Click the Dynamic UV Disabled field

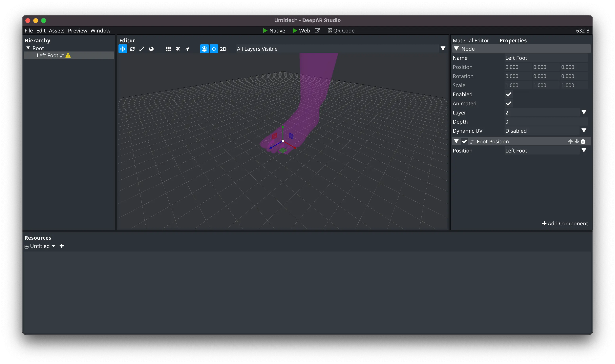pyautogui.click(x=542, y=131)
